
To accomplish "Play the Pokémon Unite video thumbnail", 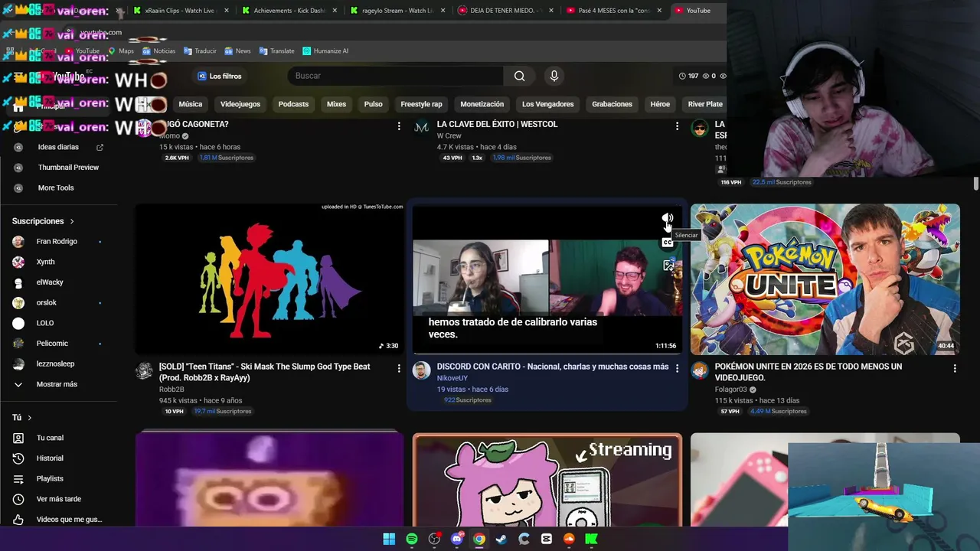I will (x=825, y=279).
